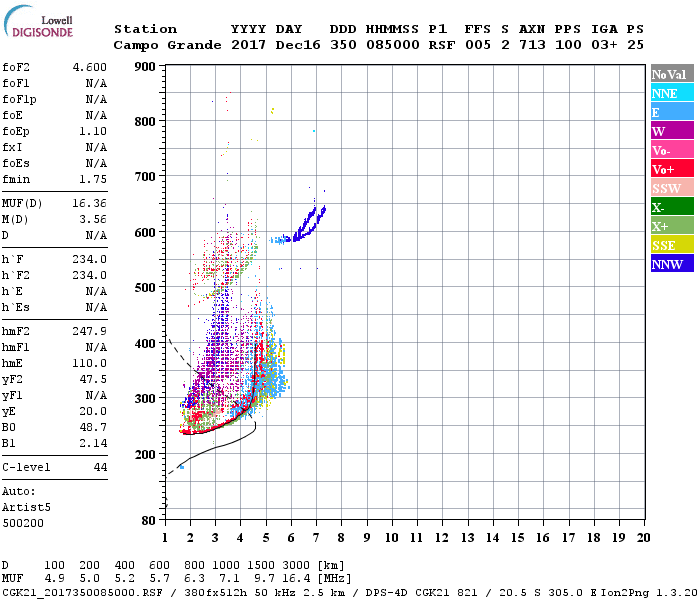
Task: Click the Lowell Digisonde logo
Action: click(38, 22)
